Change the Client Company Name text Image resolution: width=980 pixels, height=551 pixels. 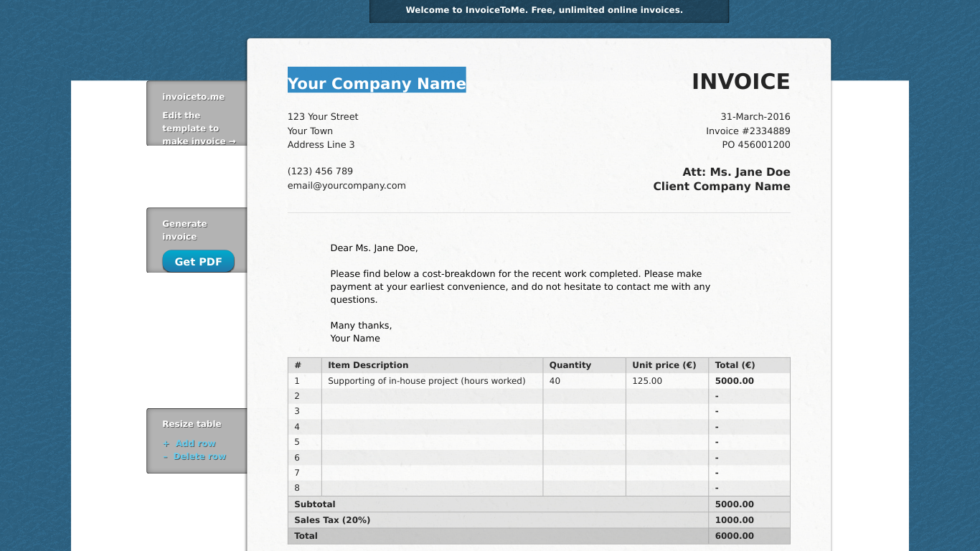(x=722, y=187)
